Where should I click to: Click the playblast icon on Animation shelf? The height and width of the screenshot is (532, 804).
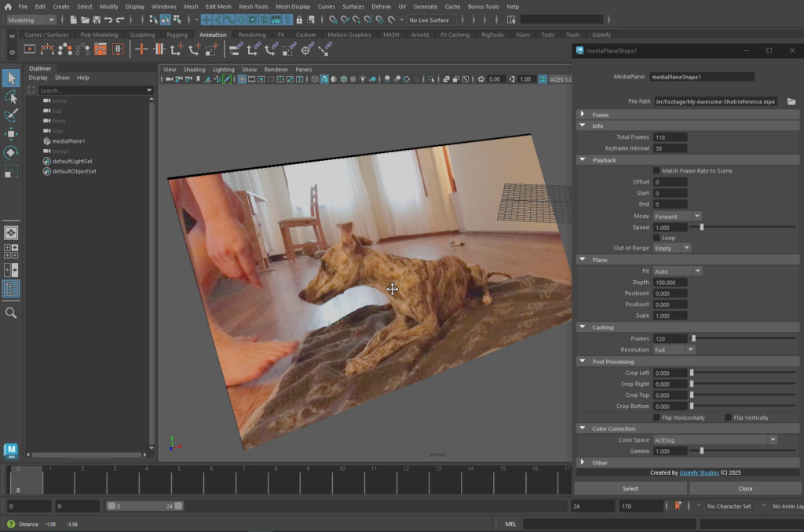[30, 49]
